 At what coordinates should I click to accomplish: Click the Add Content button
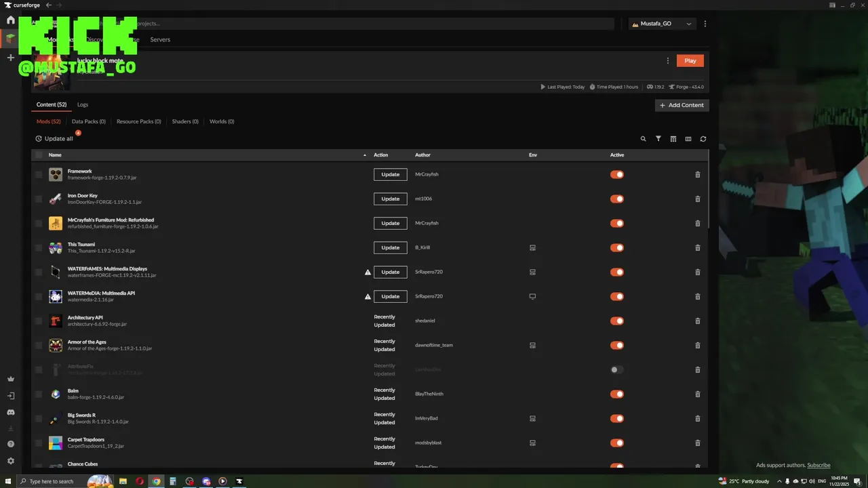pos(682,105)
